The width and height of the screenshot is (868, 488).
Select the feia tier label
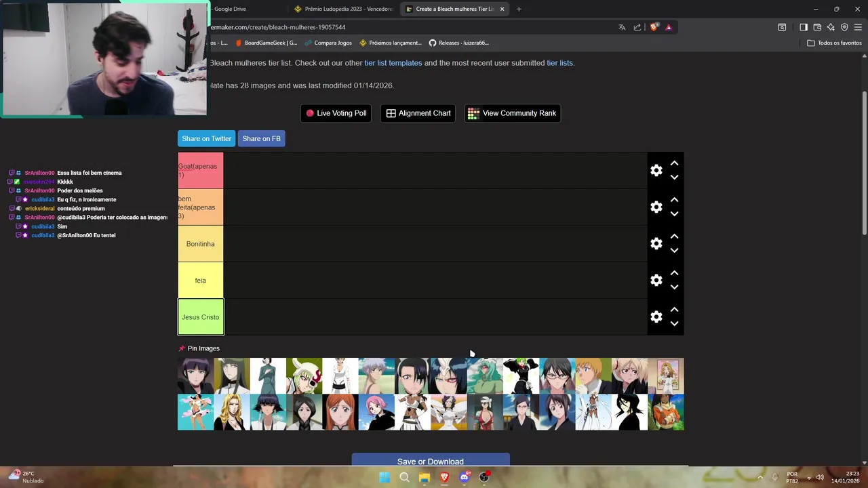[200, 281]
